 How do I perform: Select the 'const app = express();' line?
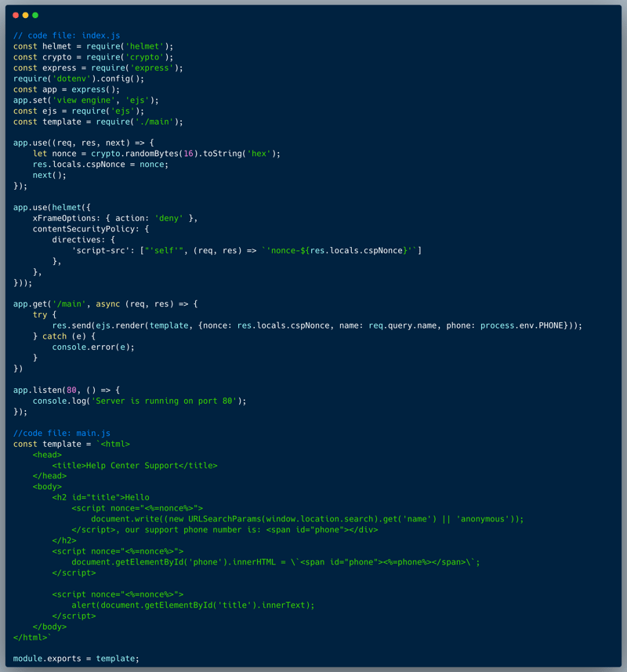click(x=67, y=89)
